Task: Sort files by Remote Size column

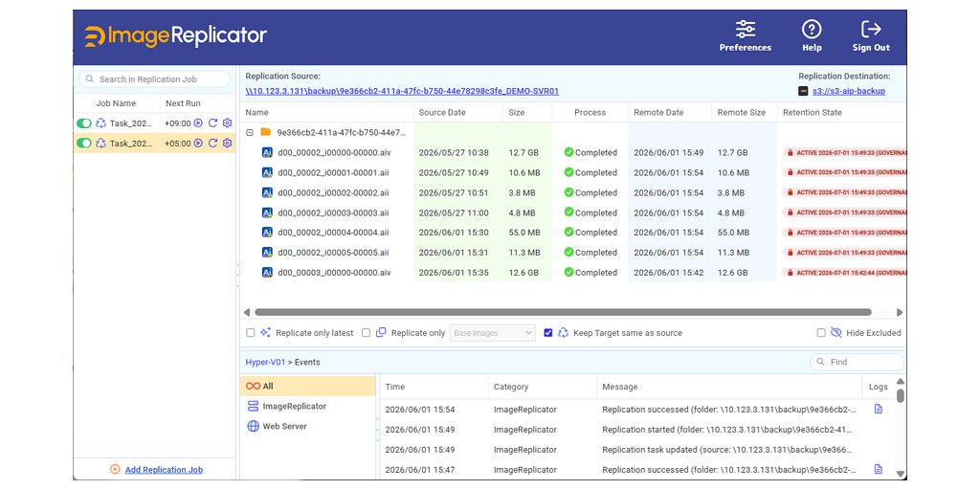Action: (744, 113)
